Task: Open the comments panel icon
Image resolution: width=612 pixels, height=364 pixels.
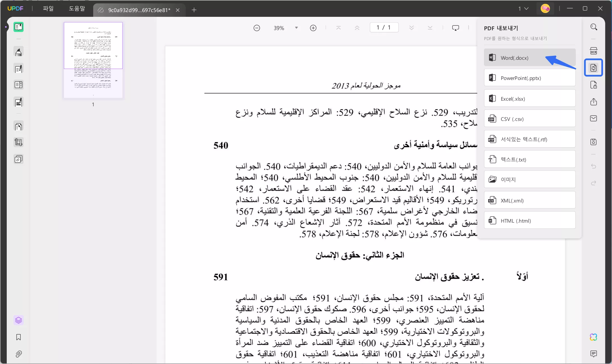Action: click(593, 354)
